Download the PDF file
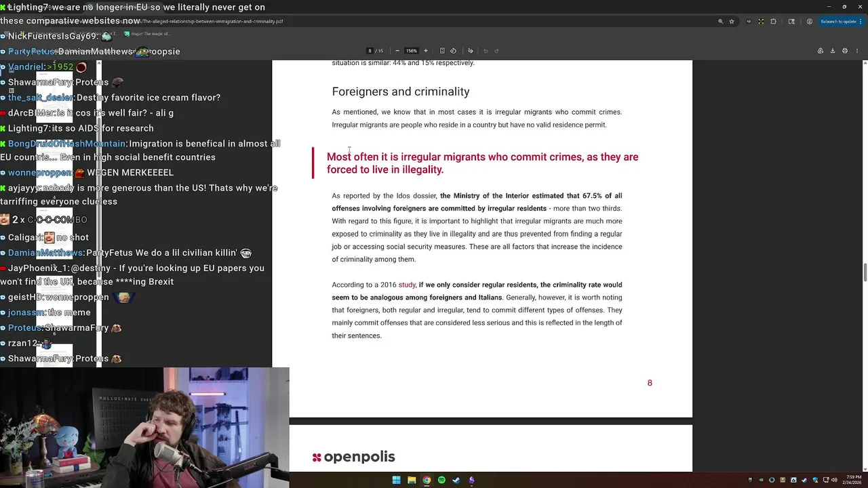This screenshot has width=868, height=488. pyautogui.click(x=833, y=51)
